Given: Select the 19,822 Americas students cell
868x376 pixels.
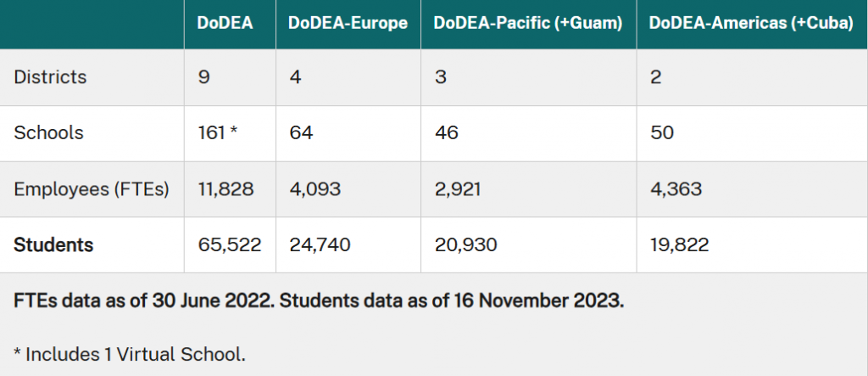Looking at the screenshot, I should (x=678, y=245).
